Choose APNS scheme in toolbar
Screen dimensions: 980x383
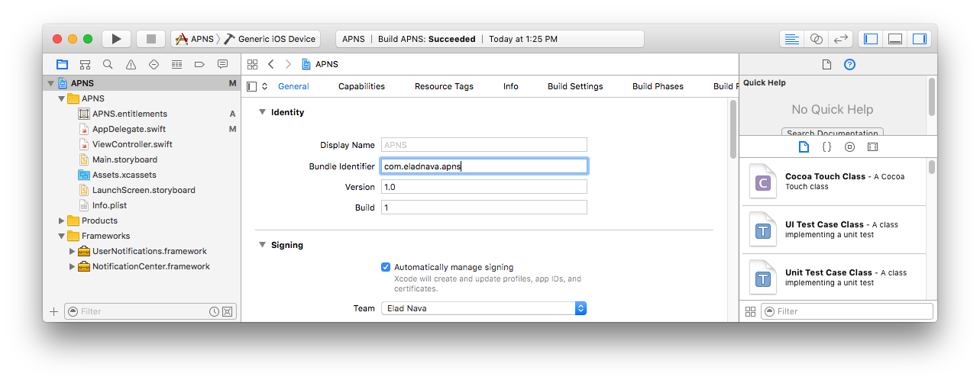click(195, 39)
